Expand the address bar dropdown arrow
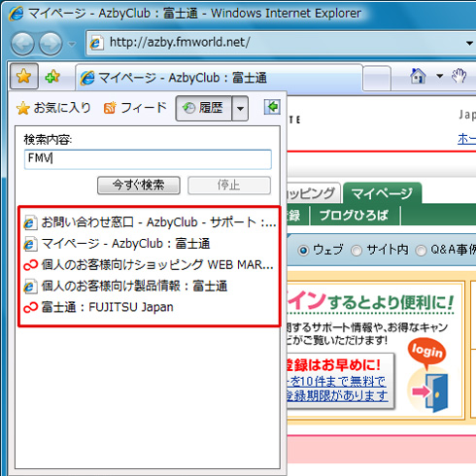The image size is (476, 476). [x=469, y=43]
